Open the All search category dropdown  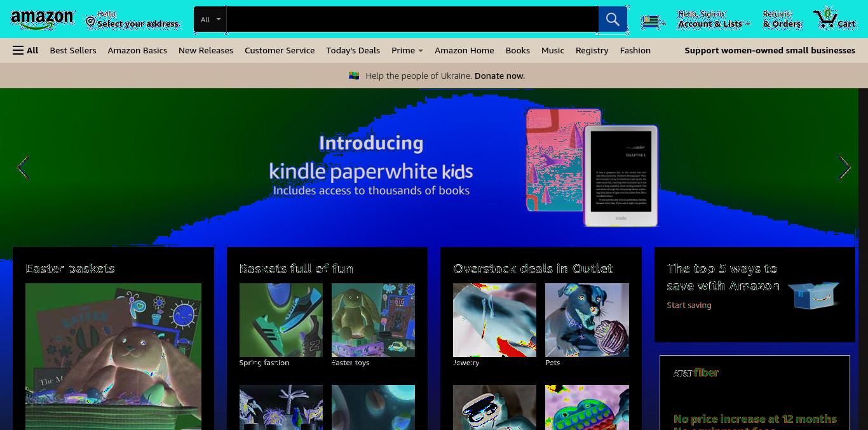(210, 20)
